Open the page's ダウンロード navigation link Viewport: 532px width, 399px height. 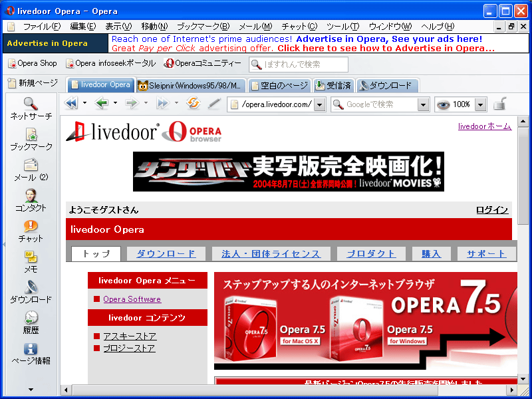pos(166,254)
